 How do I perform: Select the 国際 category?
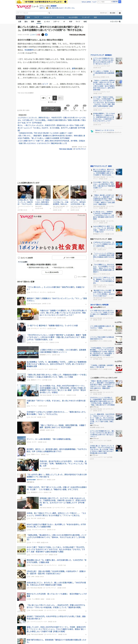(32, 21)
